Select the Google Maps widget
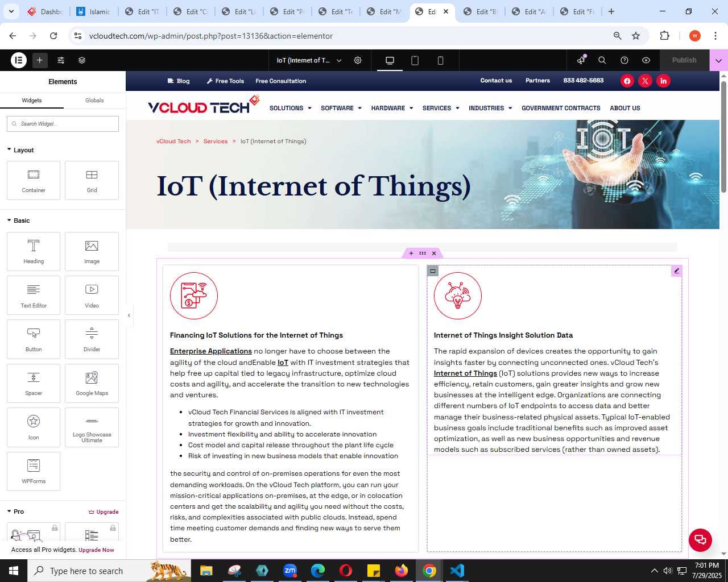The width and height of the screenshot is (728, 582). [92, 384]
